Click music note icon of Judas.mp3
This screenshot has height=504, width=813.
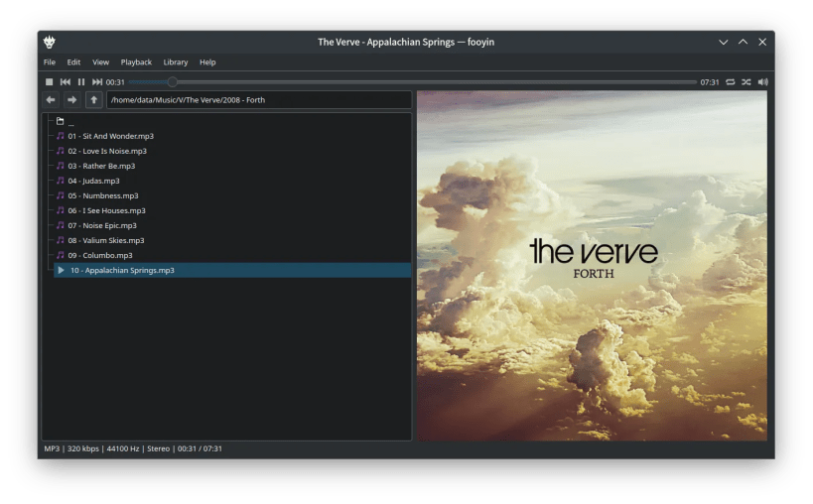(61, 181)
